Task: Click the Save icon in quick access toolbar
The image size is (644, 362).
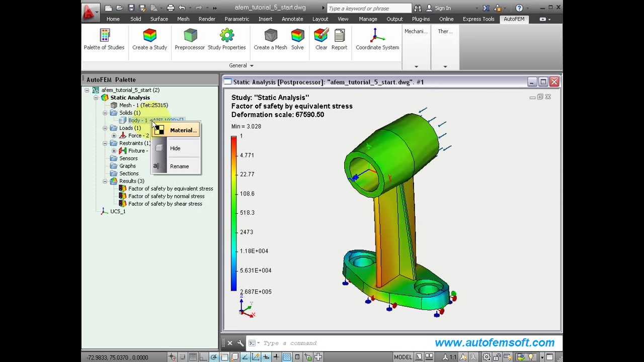Action: pyautogui.click(x=131, y=8)
